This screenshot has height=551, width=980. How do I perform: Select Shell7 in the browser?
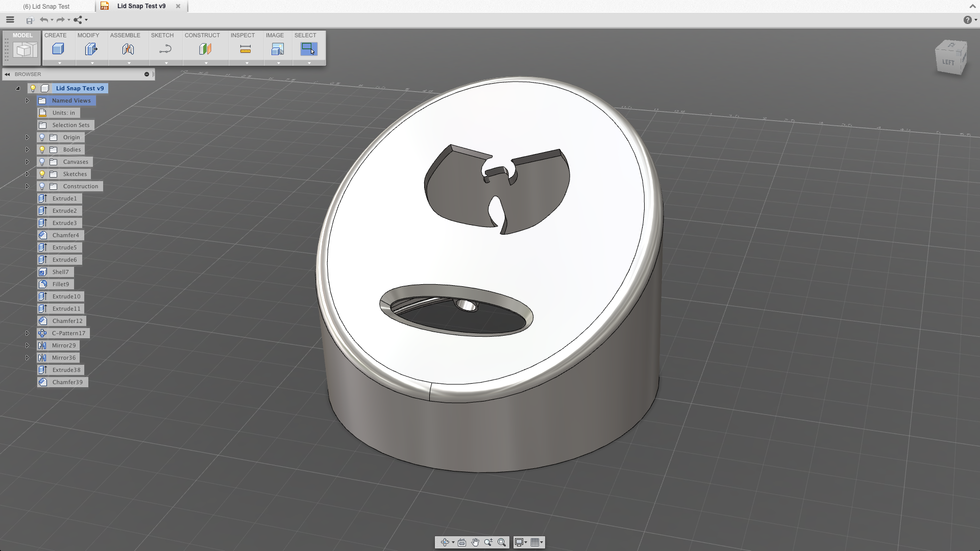[x=56, y=272]
